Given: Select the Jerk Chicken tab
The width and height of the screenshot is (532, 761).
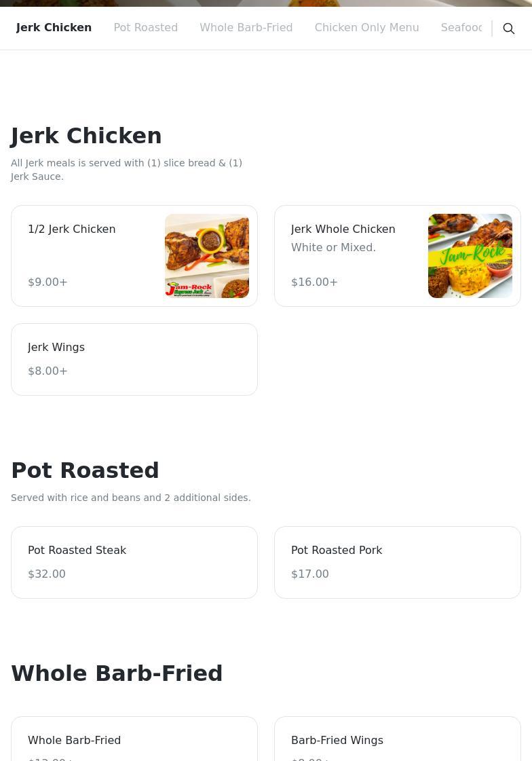Looking at the screenshot, I should 54,28.
